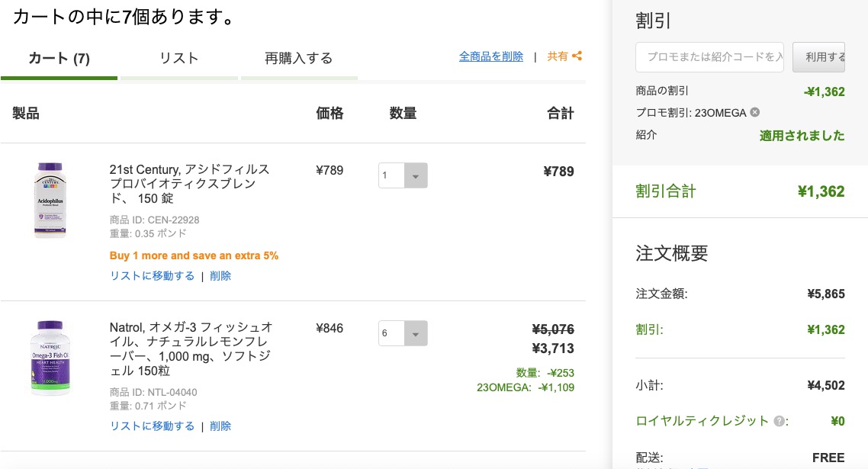Image resolution: width=868 pixels, height=469 pixels.
Task: Click 全商品を削除 link
Action: 491,56
